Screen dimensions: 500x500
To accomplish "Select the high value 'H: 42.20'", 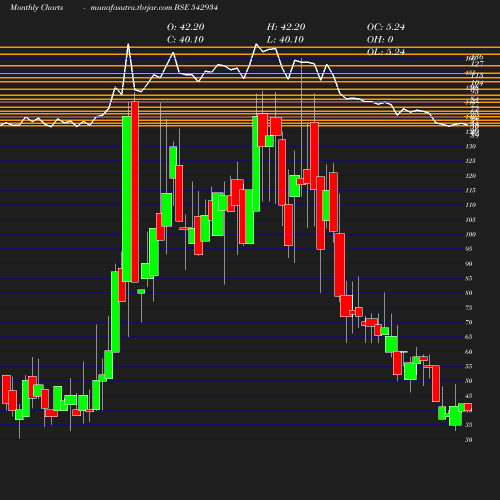I will (x=286, y=27).
